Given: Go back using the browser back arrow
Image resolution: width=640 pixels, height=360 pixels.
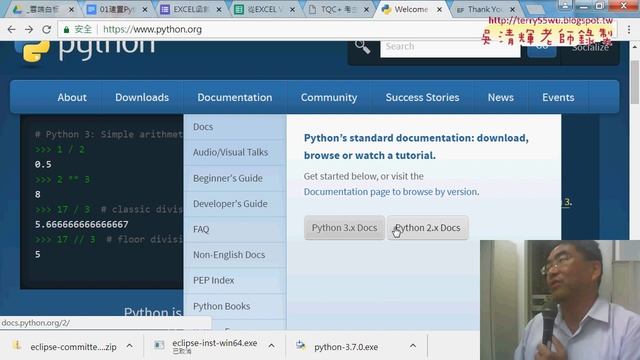Looking at the screenshot, I should pyautogui.click(x=11, y=29).
